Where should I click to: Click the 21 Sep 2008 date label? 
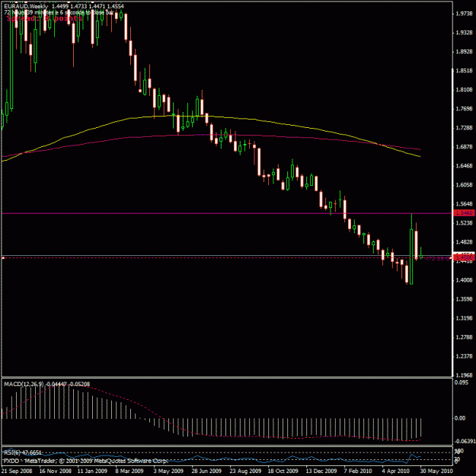point(17,471)
